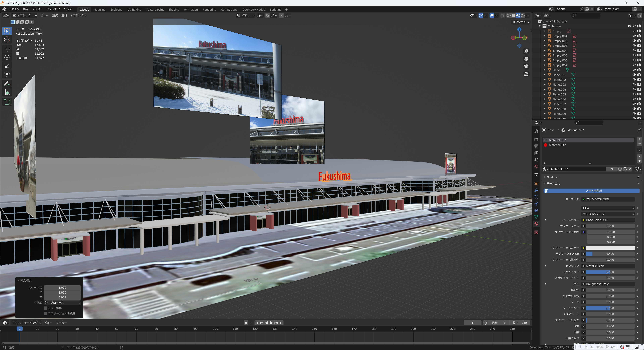Open the GGX distribution dropdown
This screenshot has height=350, width=644.
click(608, 208)
